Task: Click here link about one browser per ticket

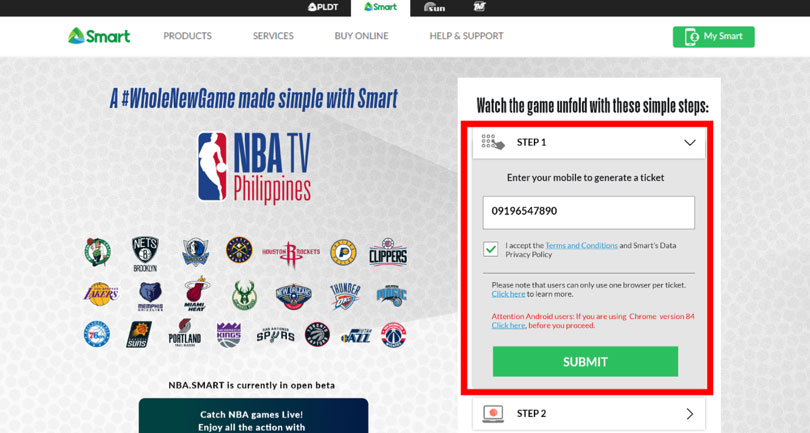Action: coord(508,294)
